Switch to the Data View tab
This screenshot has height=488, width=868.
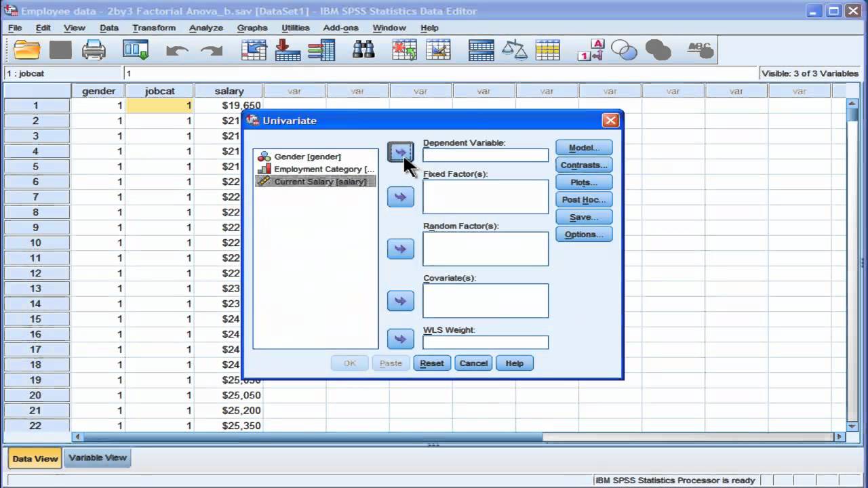click(35, 458)
